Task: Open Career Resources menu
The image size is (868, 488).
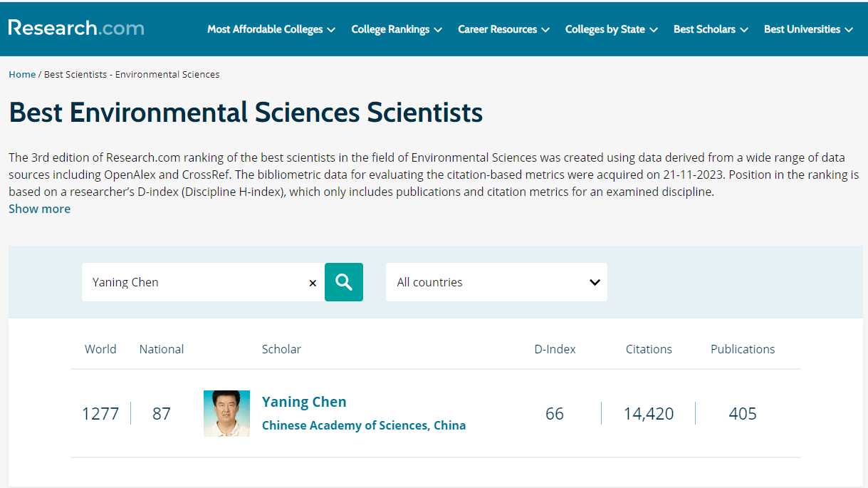Action: coord(504,29)
